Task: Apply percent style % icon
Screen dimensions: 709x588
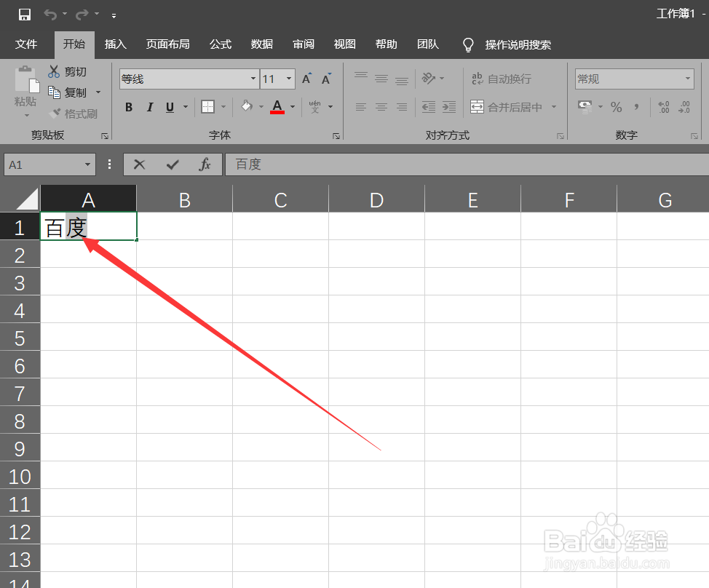Action: (616, 107)
